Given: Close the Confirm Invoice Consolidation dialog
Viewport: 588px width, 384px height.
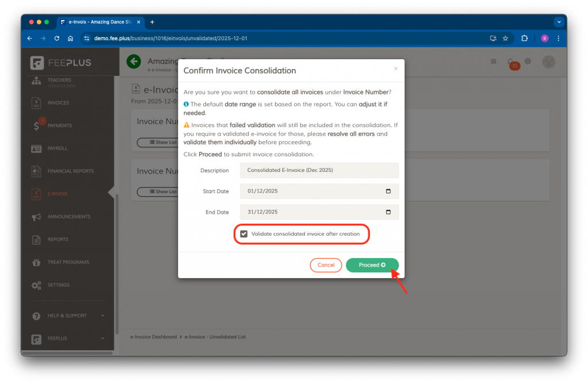Looking at the screenshot, I should pyautogui.click(x=395, y=68).
